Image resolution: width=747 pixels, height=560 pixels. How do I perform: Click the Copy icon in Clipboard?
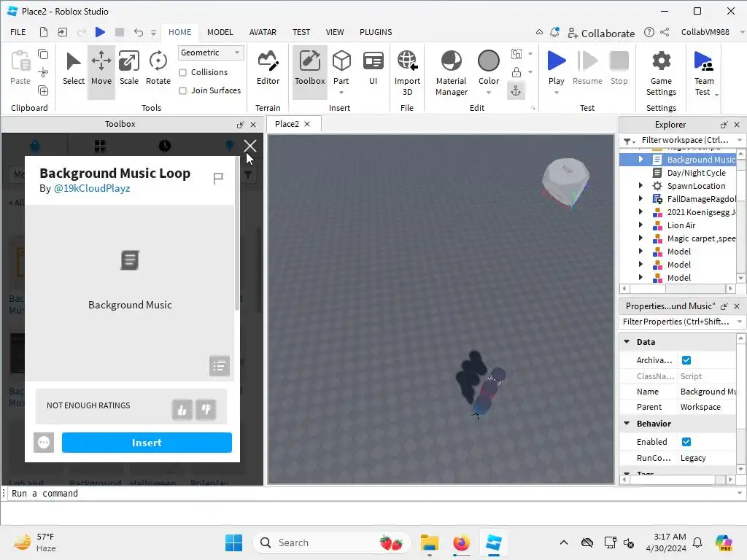(x=43, y=54)
